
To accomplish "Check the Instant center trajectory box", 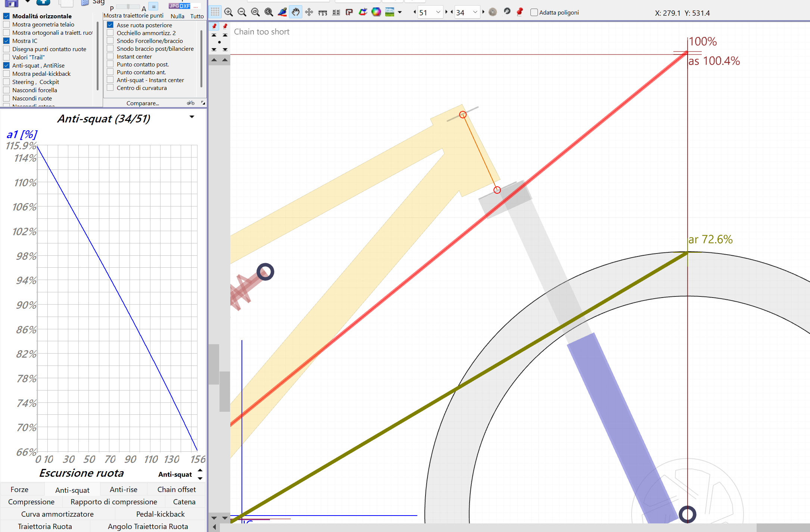I will (110, 56).
